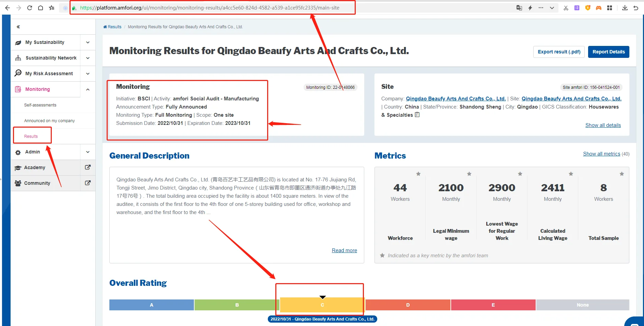Click the star on Lowest Wage metric
Screen dimensions: 644x326
[520, 174]
